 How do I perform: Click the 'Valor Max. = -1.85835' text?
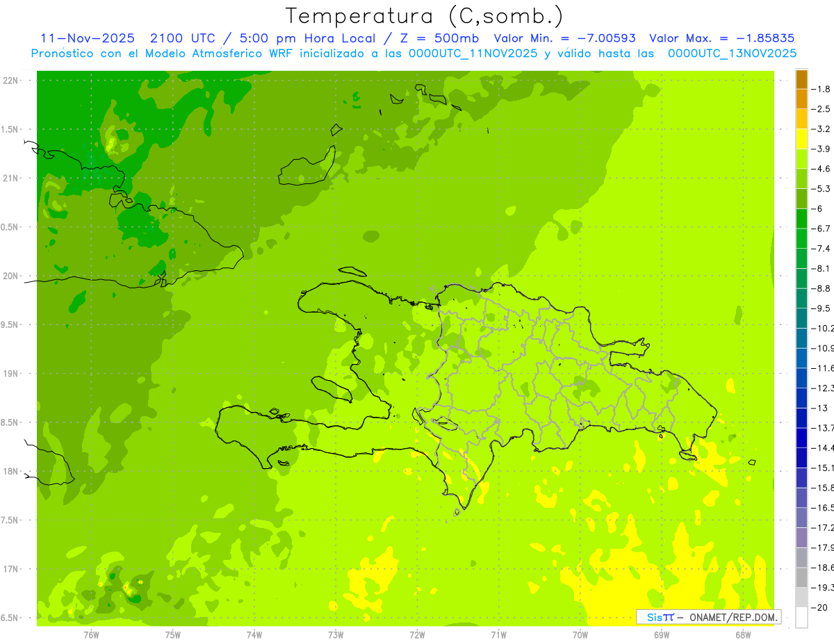721,38
